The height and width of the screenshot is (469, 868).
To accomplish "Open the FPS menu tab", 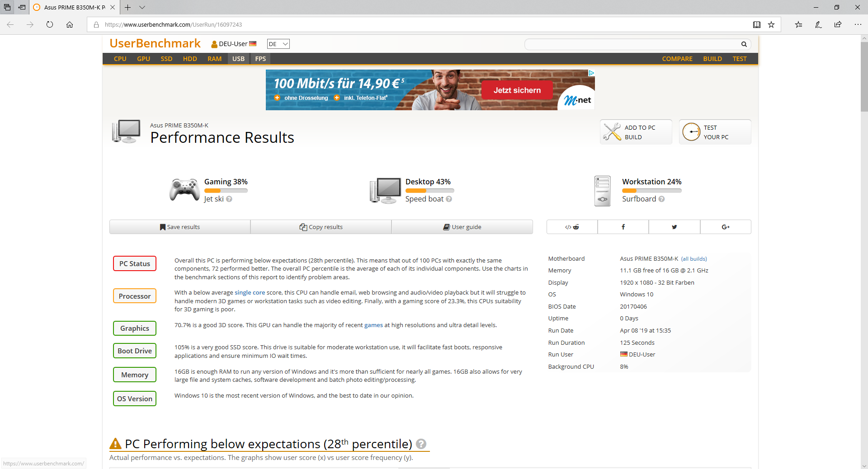I will click(x=260, y=59).
